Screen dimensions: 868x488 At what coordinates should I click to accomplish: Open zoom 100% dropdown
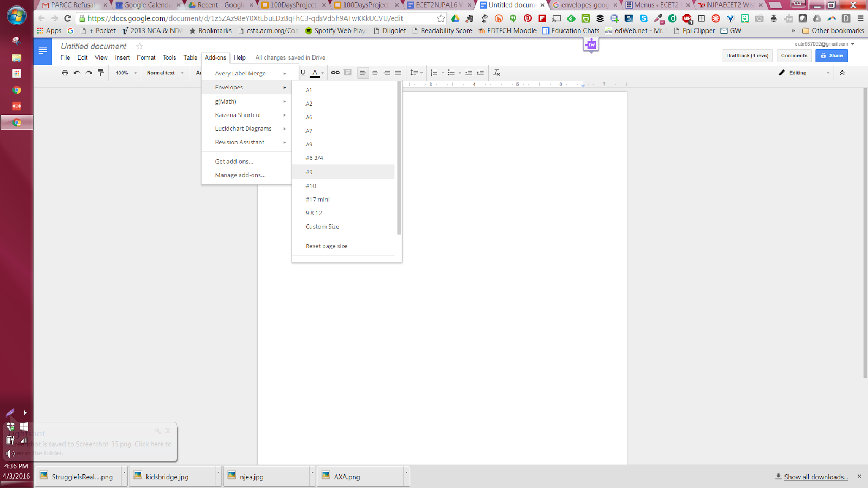(126, 73)
